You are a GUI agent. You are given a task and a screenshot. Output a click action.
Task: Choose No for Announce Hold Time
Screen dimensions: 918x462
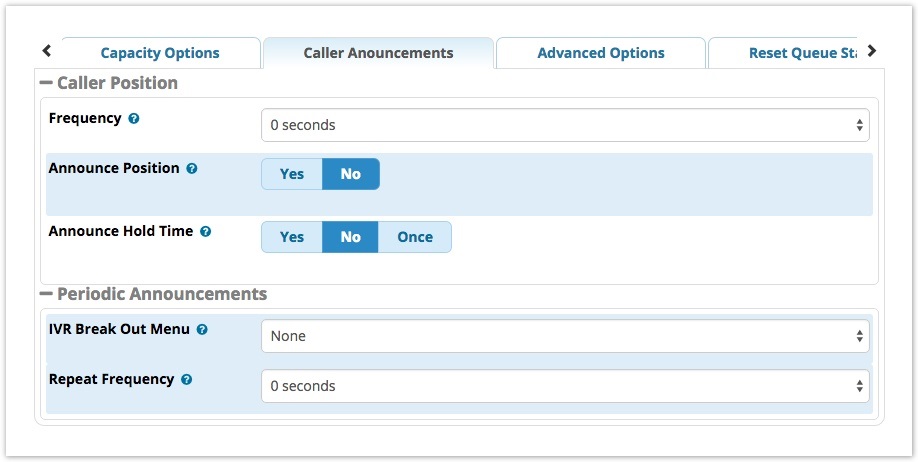tap(350, 237)
